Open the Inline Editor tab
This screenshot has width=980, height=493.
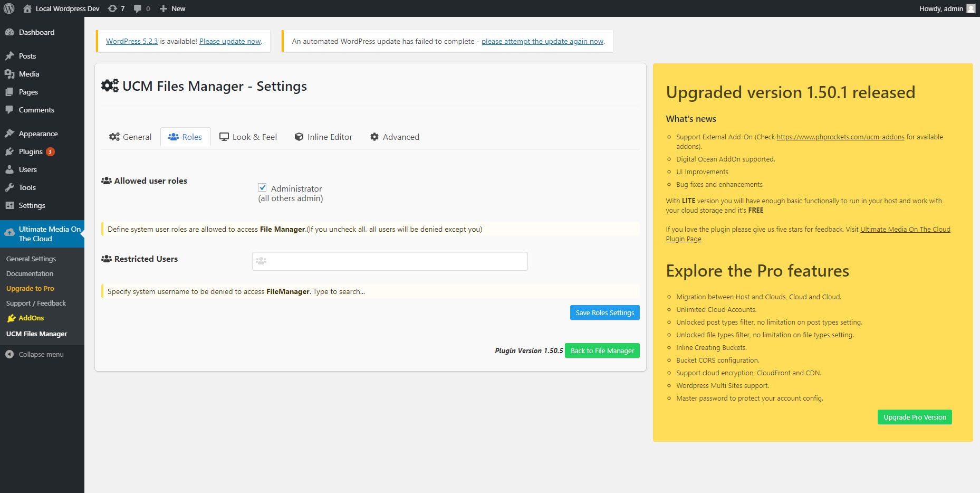(323, 137)
